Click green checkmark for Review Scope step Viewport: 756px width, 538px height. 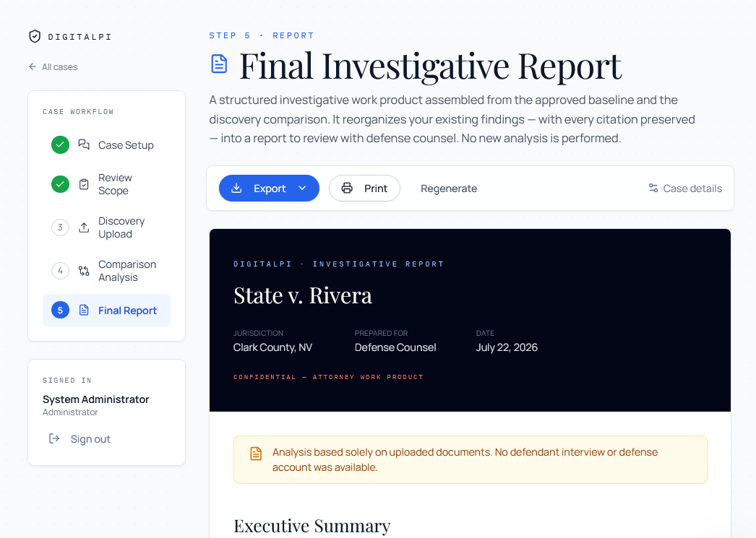click(60, 184)
